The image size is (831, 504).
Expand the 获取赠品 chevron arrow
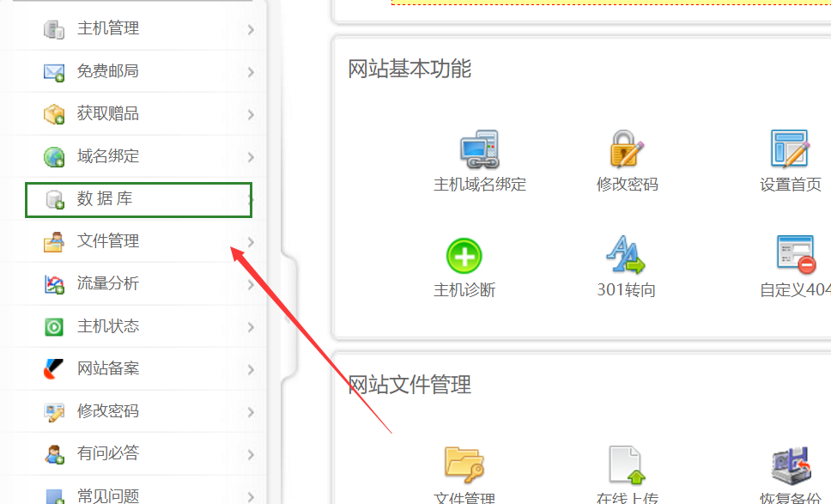251,115
